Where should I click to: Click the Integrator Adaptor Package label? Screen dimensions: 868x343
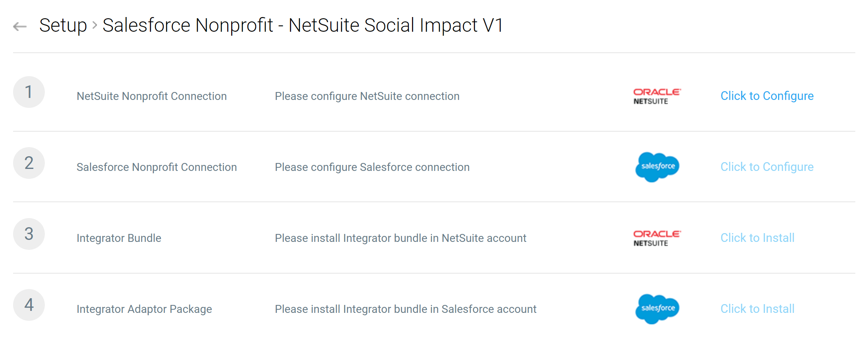[144, 309]
